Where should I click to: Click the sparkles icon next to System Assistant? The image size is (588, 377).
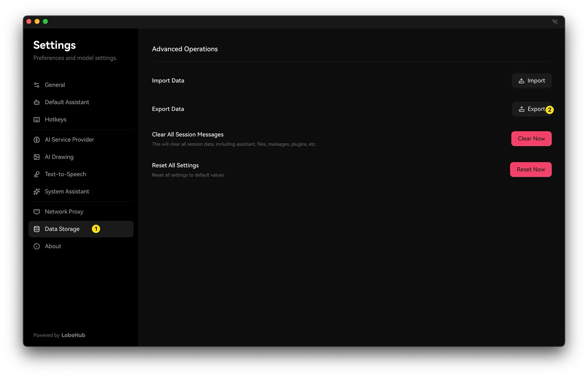[37, 192]
